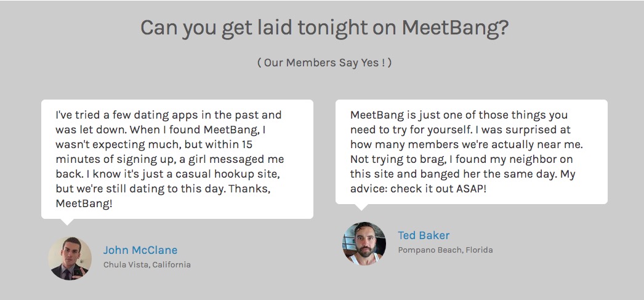
Task: Click the 'MeetBang is just one of' sentence
Action: point(459,122)
